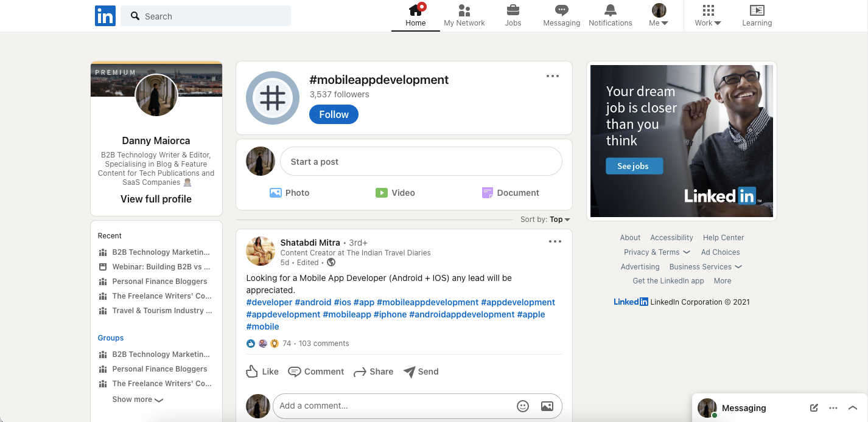The height and width of the screenshot is (422, 868).
Task: Expand Show more in the Groups sidebar
Action: pyautogui.click(x=138, y=400)
